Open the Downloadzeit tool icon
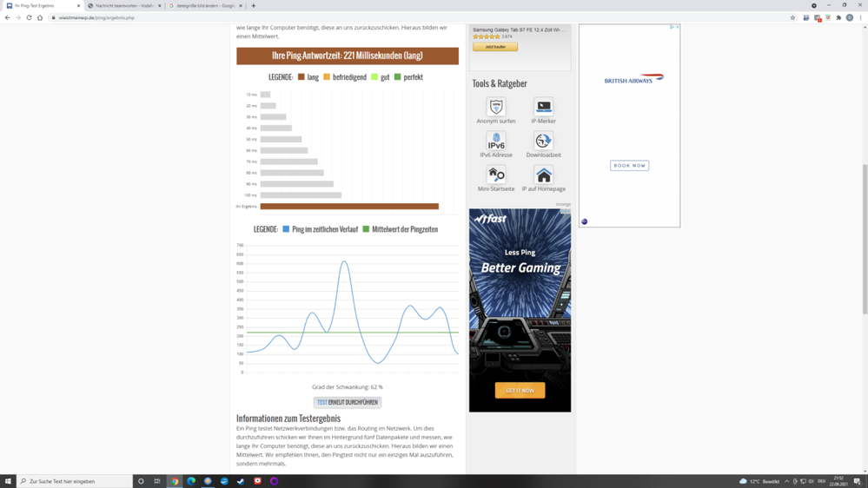Screen dimensions: 868x488 click(544, 141)
